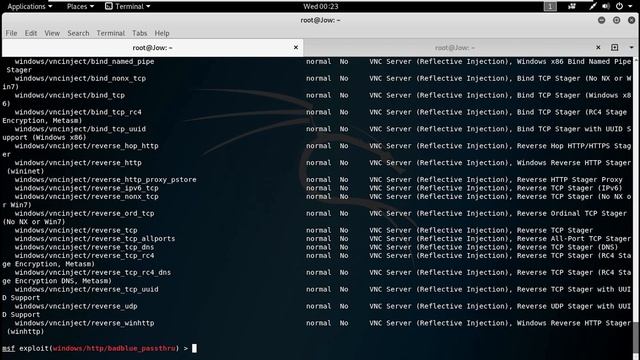
Task: Open the Help menu
Action: click(162, 33)
